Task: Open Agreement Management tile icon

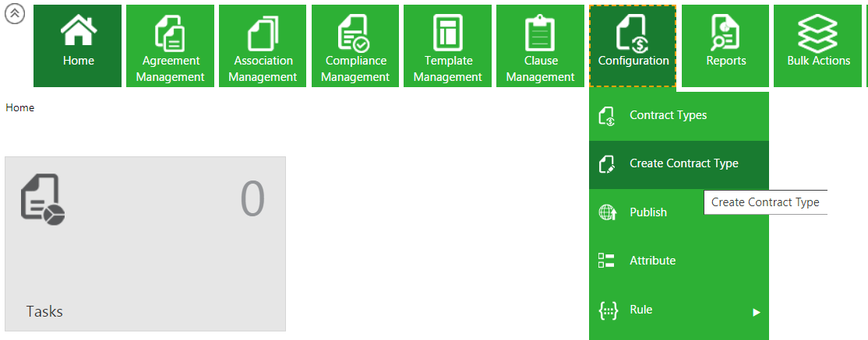Action: tap(170, 33)
